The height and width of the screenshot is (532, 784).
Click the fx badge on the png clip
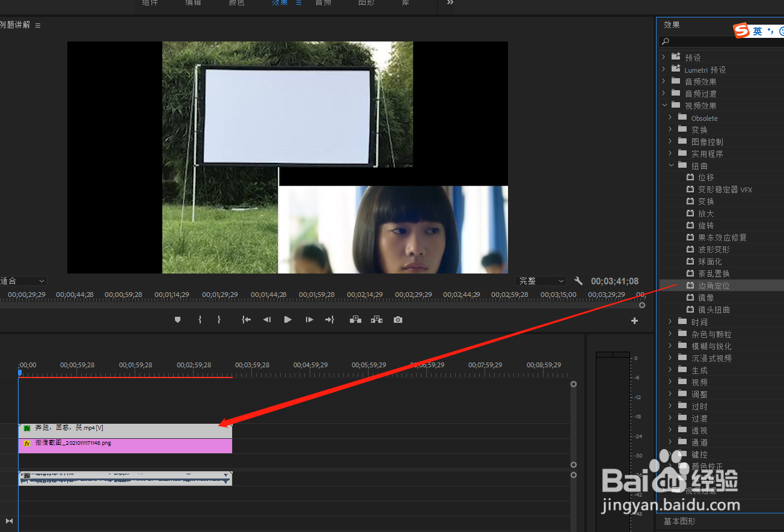(x=27, y=444)
